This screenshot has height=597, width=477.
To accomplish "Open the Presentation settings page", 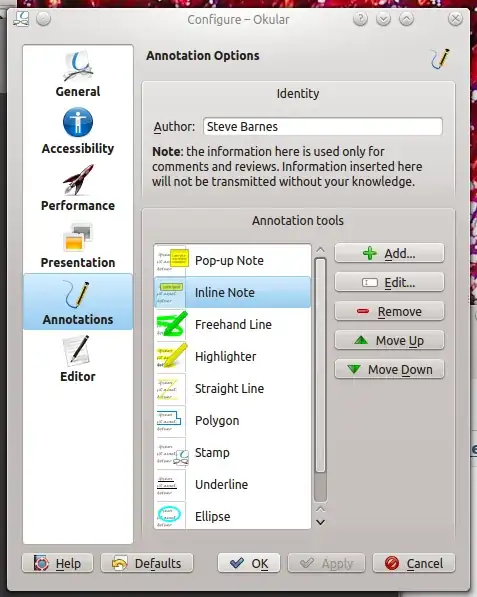I will tap(78, 245).
